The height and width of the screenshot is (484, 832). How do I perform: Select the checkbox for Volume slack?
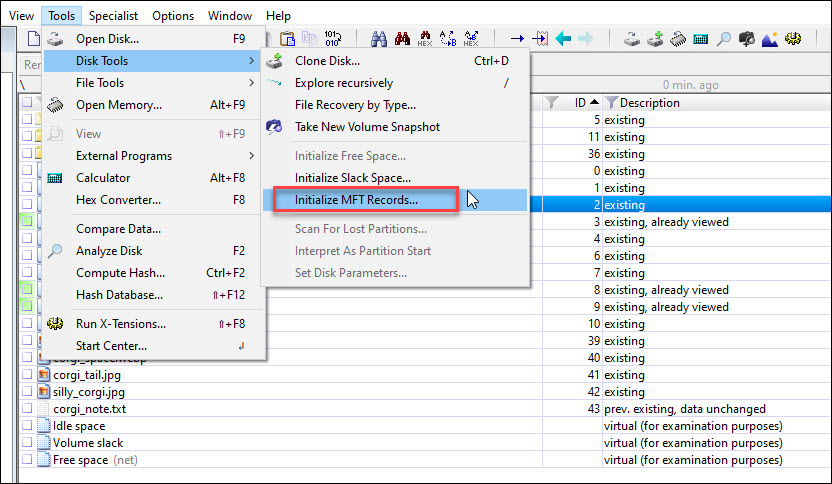pos(26,443)
